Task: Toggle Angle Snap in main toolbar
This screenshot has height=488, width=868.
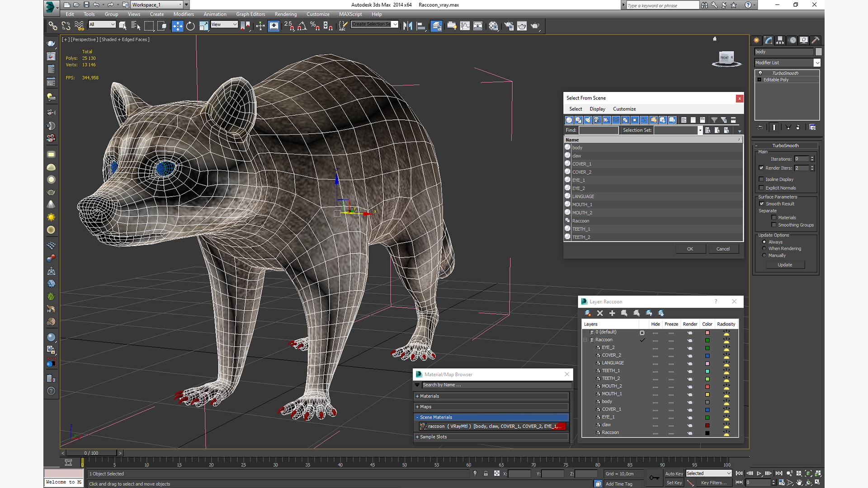Action: click(302, 26)
